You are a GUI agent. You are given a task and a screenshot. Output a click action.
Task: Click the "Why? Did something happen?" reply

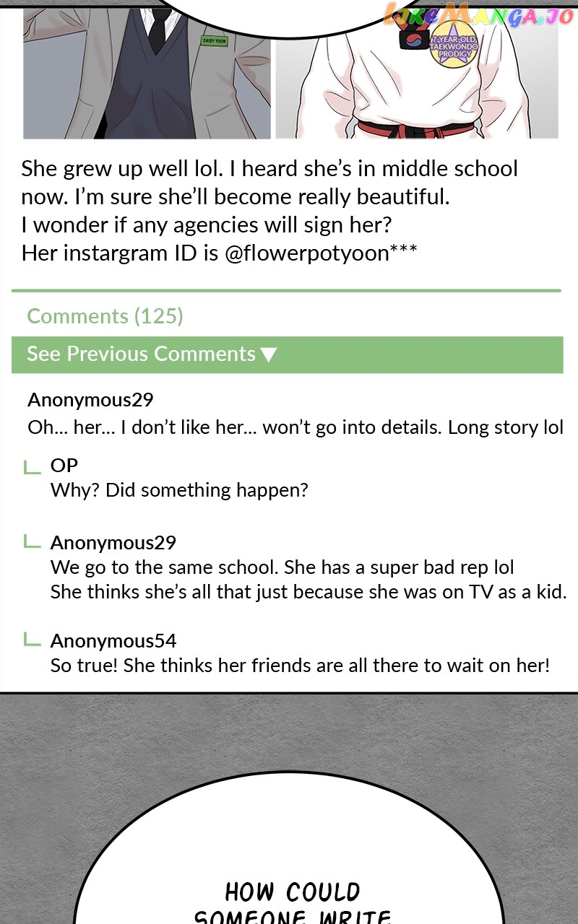pos(179,490)
